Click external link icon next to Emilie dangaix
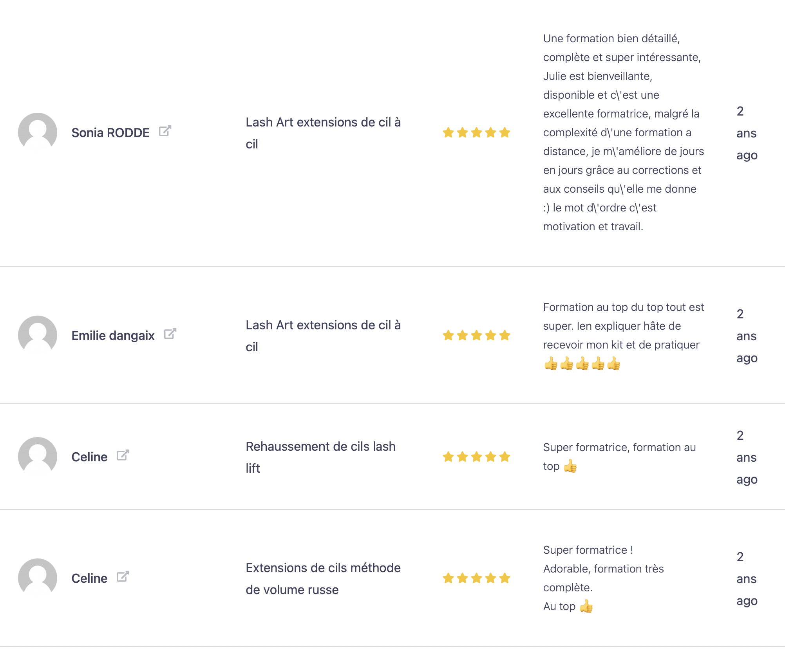The width and height of the screenshot is (785, 672). (x=170, y=334)
